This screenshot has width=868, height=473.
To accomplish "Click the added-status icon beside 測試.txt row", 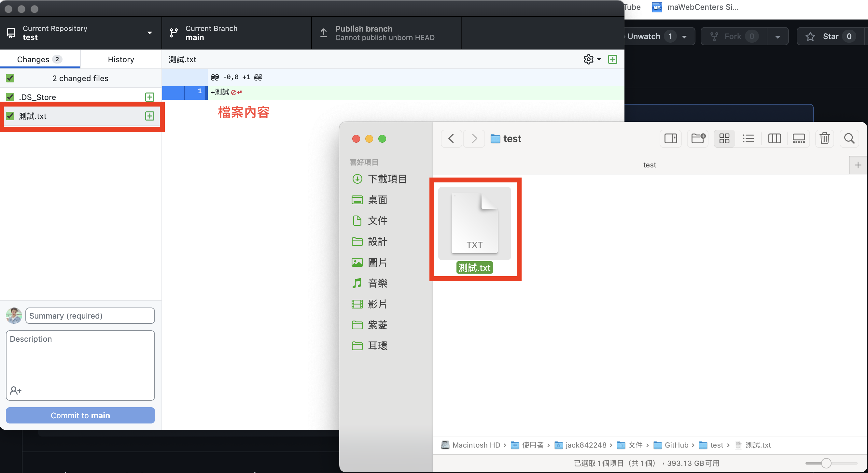I will [150, 116].
